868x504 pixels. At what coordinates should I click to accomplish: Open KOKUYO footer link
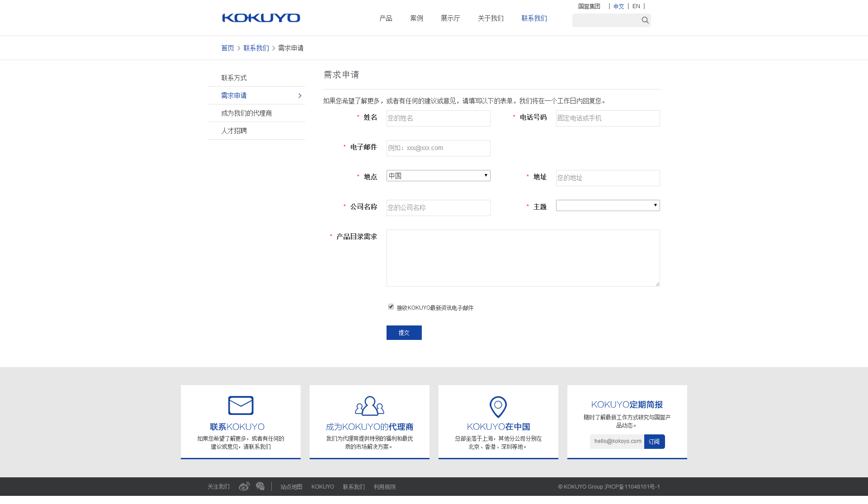(x=322, y=487)
